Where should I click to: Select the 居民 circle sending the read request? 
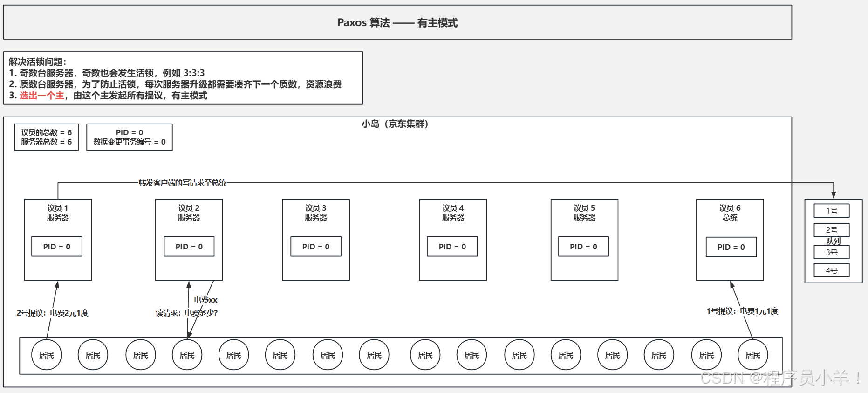pyautogui.click(x=187, y=355)
